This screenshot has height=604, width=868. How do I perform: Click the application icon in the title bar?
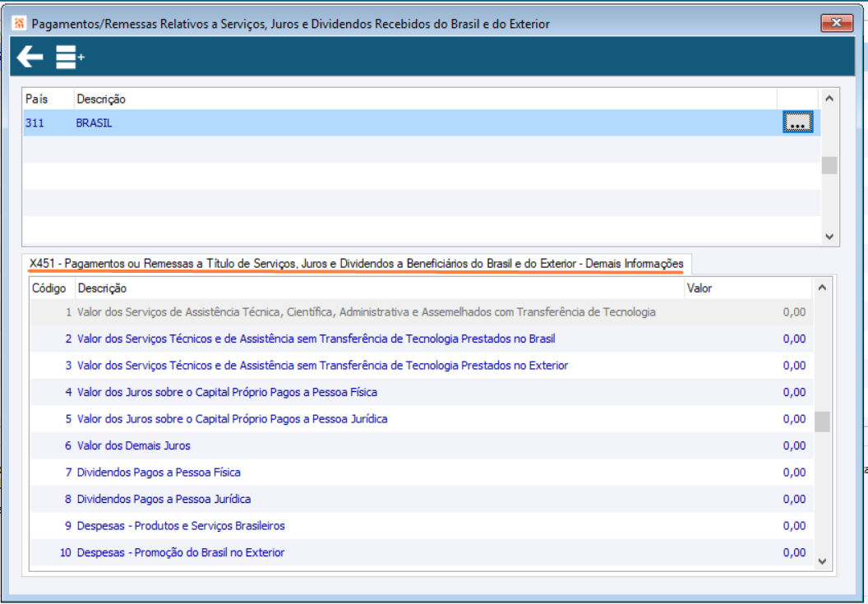pyautogui.click(x=20, y=23)
